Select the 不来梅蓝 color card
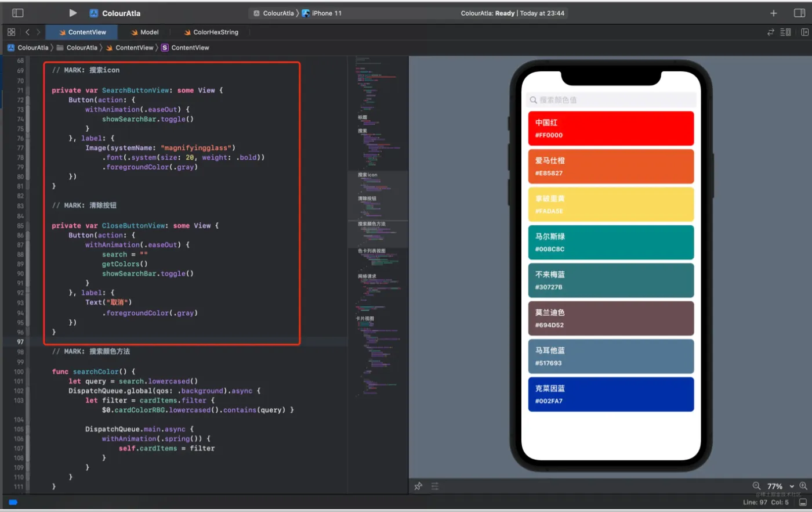Image resolution: width=812 pixels, height=512 pixels. point(611,280)
